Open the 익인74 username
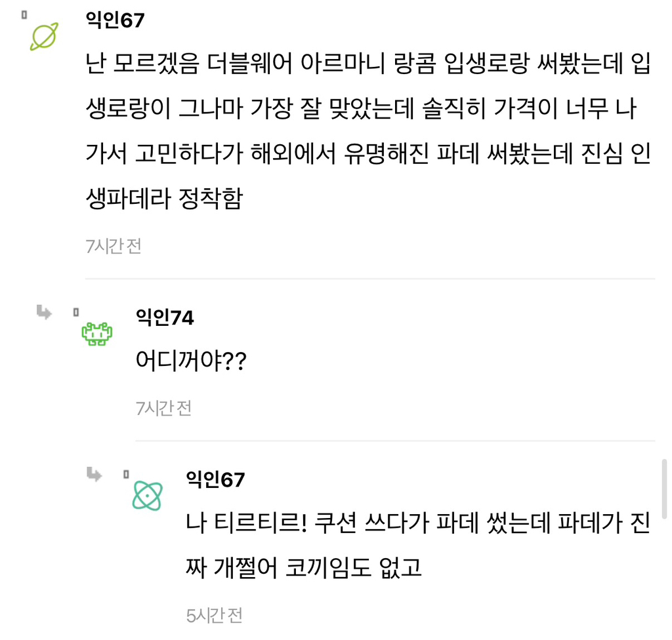Image resolution: width=672 pixels, height=640 pixels. pyautogui.click(x=165, y=318)
